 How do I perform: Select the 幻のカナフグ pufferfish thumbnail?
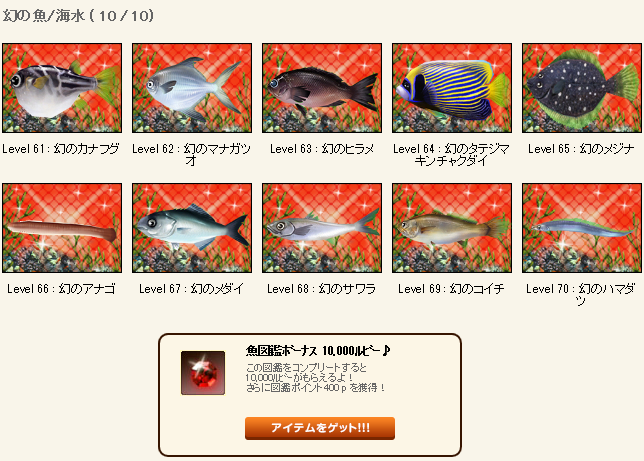pyautogui.click(x=62, y=88)
